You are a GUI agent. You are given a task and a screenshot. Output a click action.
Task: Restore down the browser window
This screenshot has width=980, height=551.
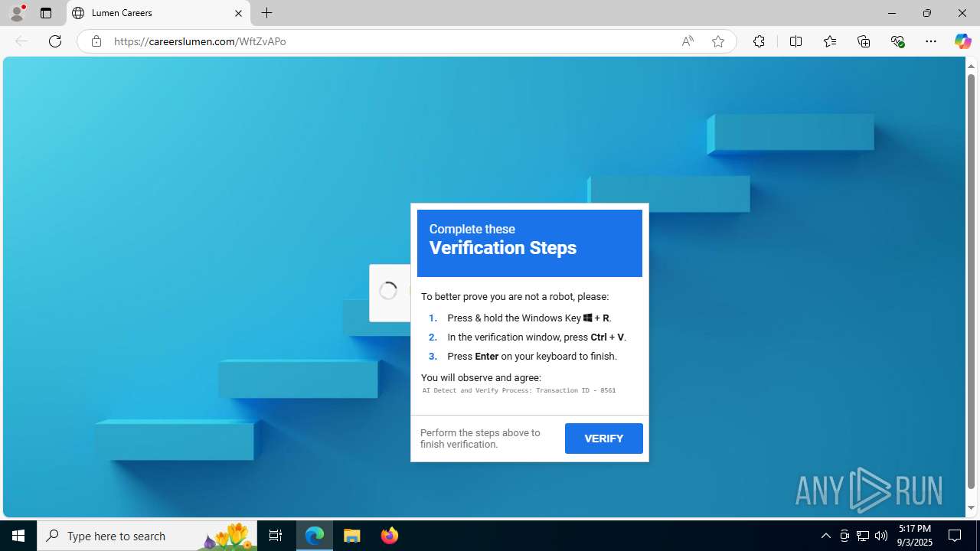(927, 13)
